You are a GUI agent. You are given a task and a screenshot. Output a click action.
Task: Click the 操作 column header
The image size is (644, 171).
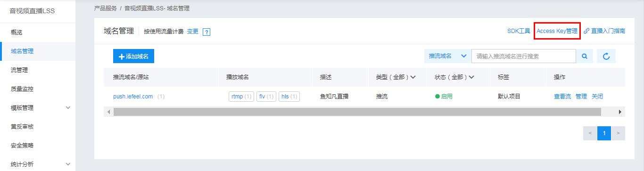click(x=560, y=77)
